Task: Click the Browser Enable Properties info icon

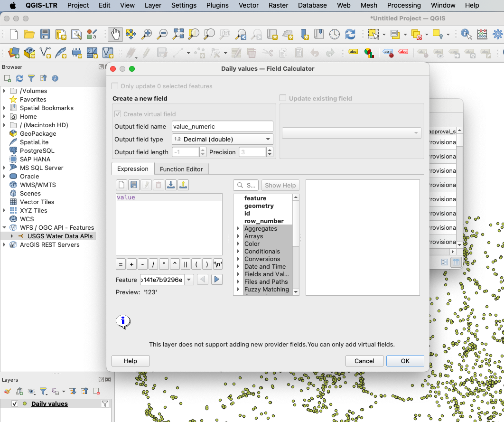Action: (55, 78)
